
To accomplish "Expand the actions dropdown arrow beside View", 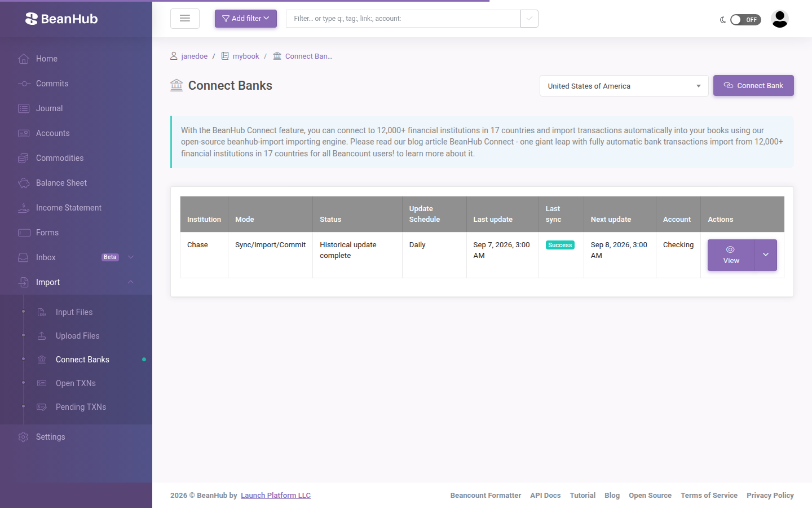I will click(x=766, y=255).
